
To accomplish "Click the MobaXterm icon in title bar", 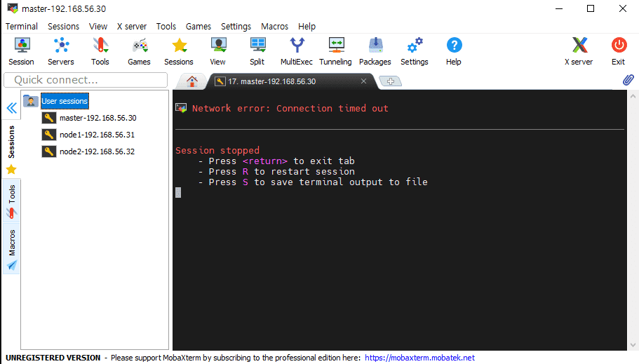I will click(13, 8).
